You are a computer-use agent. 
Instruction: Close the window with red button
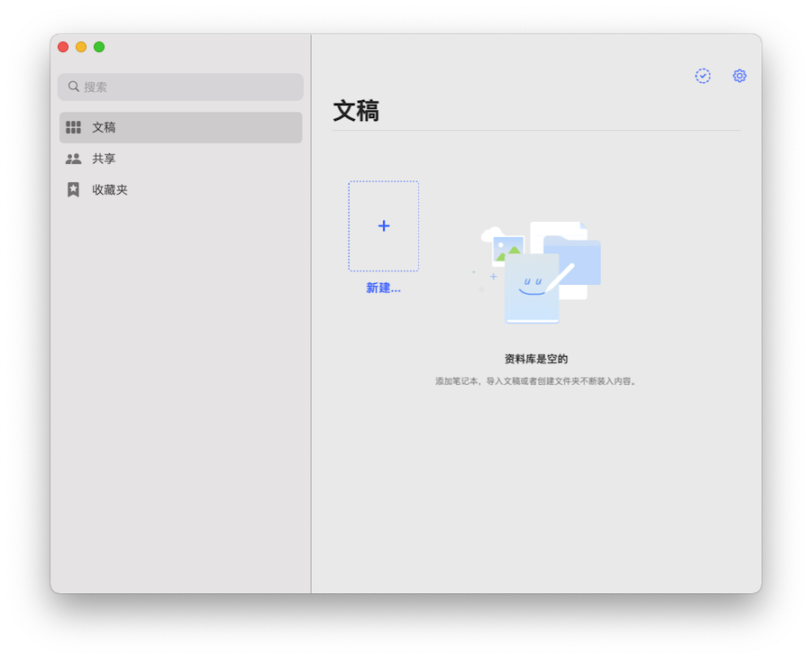tap(63, 47)
